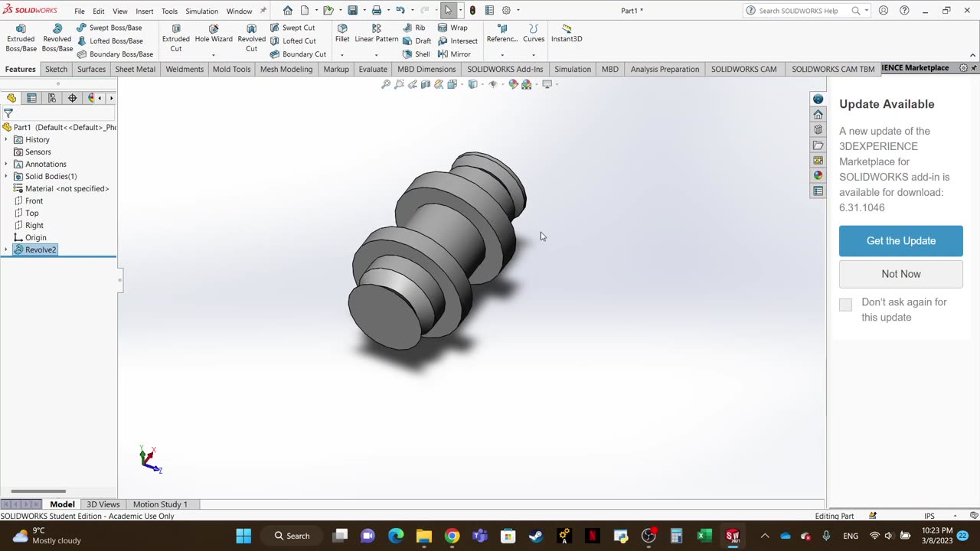980x551 pixels.
Task: Open the Edit Appearance color ball
Action: 513,84
